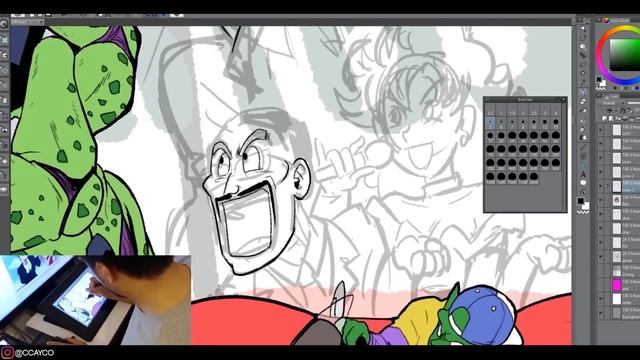Choose brush size 15 preset
Screen dimensions: 640x360
point(556,123)
